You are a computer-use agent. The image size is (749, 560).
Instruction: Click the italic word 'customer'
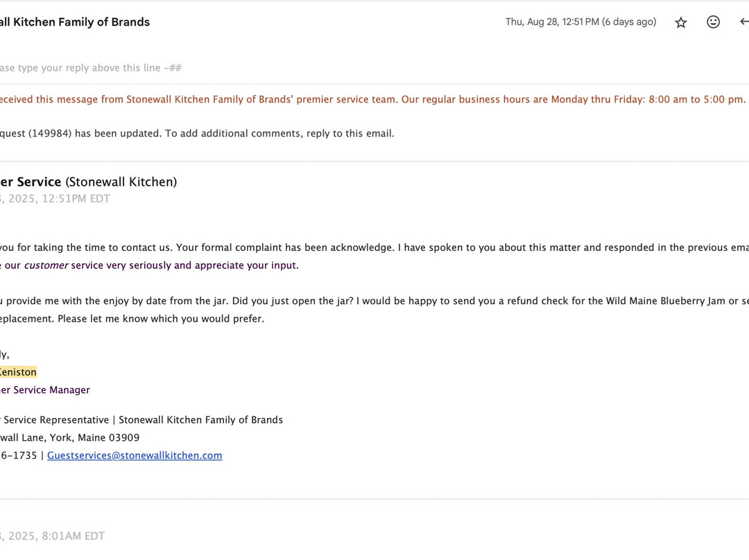[46, 265]
